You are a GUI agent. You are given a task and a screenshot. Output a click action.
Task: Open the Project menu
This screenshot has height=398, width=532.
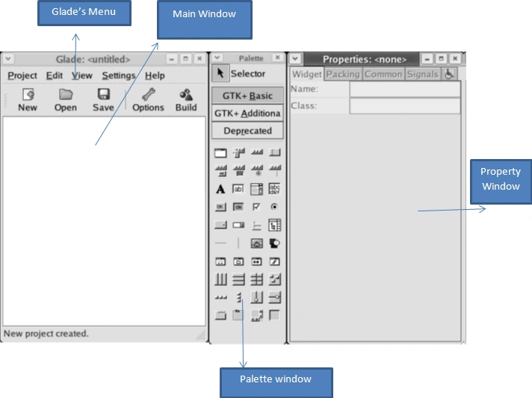22,75
